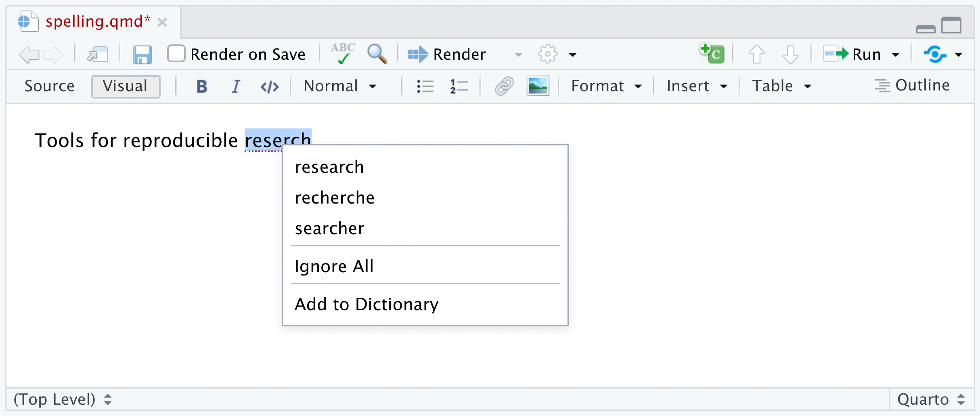
Task: Apply italic formatting
Action: tap(236, 86)
